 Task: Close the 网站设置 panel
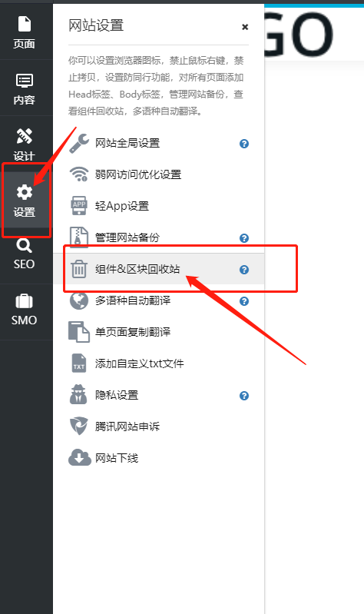245,27
